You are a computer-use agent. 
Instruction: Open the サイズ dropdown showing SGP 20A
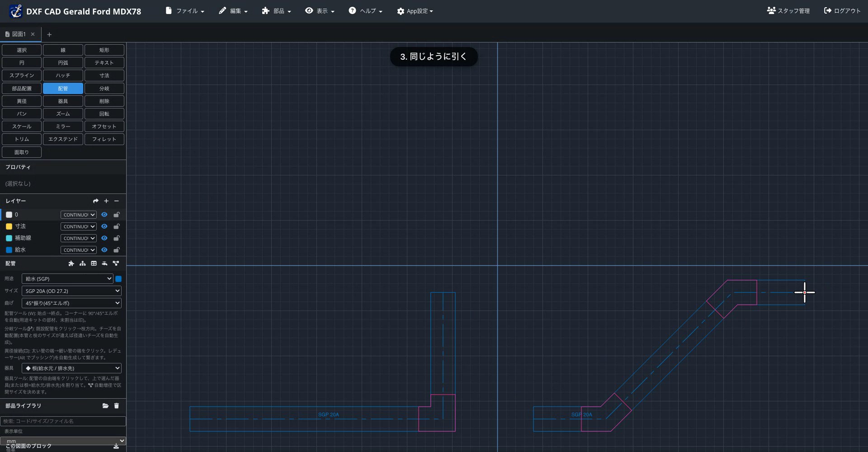pos(72,291)
